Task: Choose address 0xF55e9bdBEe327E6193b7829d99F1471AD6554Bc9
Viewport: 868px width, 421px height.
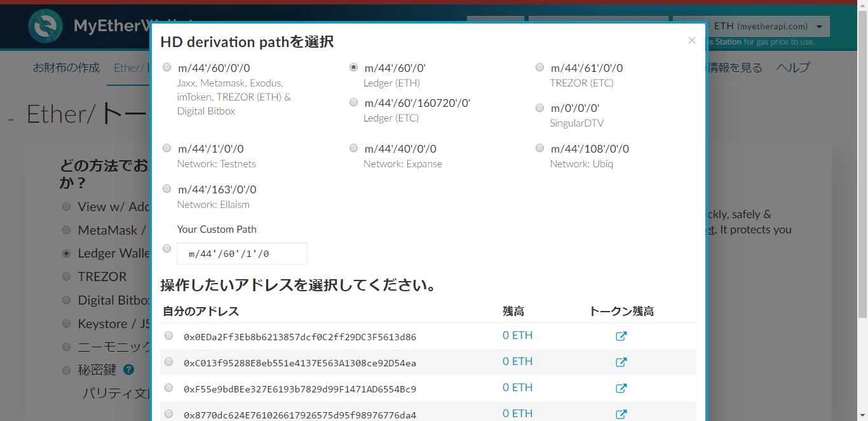Action: click(x=168, y=388)
